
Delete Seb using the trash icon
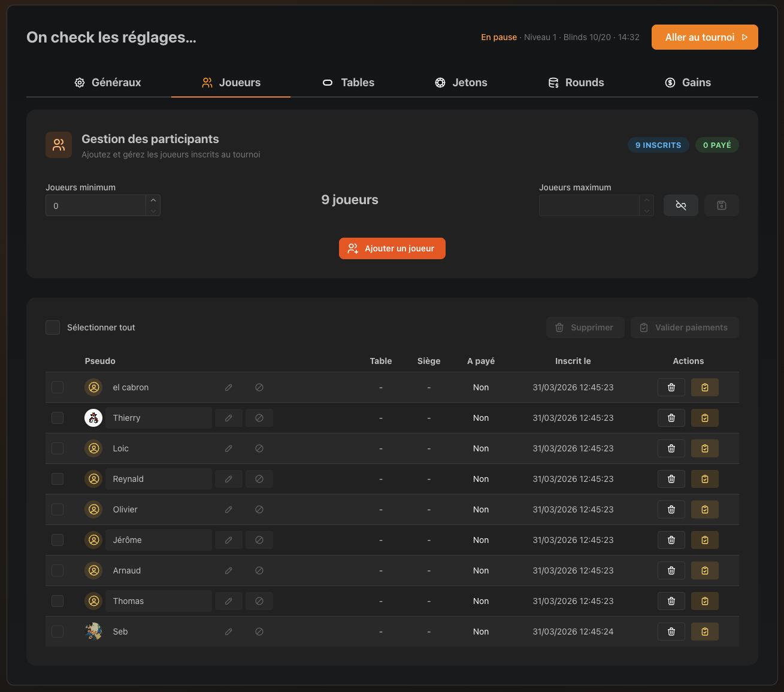tap(671, 632)
